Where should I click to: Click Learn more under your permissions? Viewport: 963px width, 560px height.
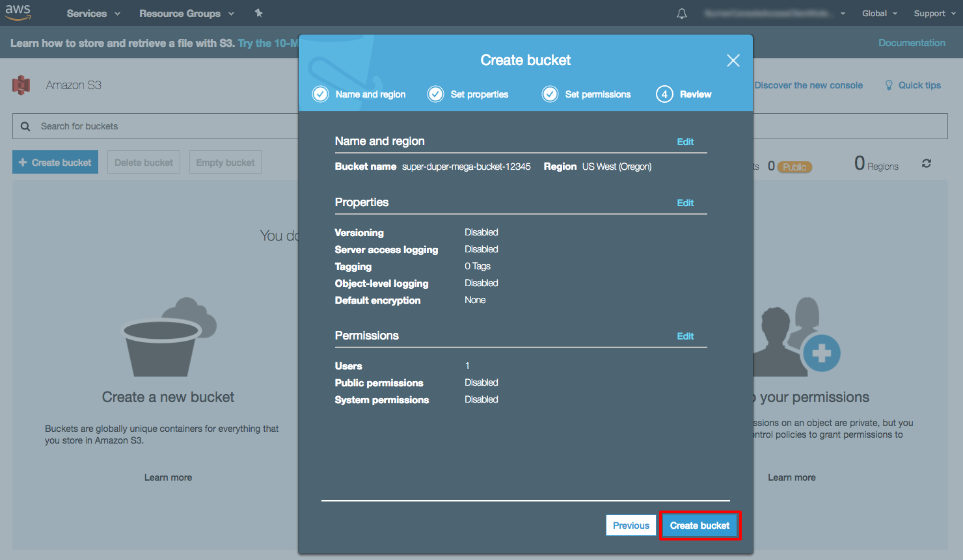(791, 477)
